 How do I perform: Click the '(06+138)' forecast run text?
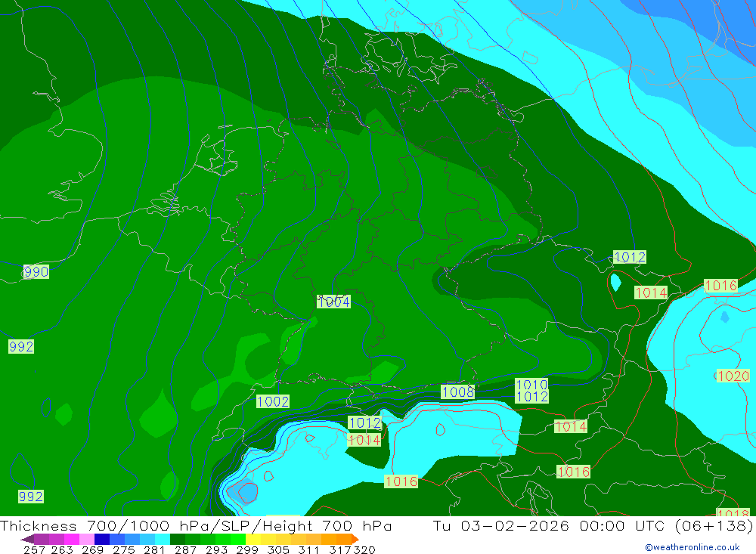[x=714, y=525]
